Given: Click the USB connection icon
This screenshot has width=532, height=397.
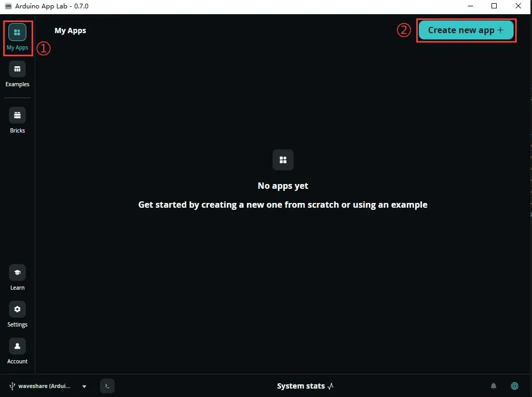Looking at the screenshot, I should click(12, 386).
